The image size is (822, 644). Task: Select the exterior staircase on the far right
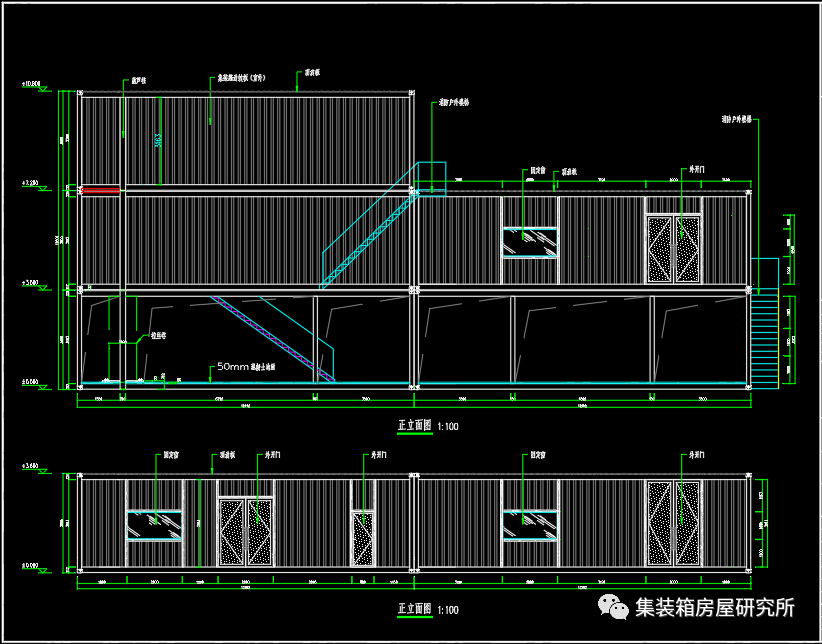(763, 340)
